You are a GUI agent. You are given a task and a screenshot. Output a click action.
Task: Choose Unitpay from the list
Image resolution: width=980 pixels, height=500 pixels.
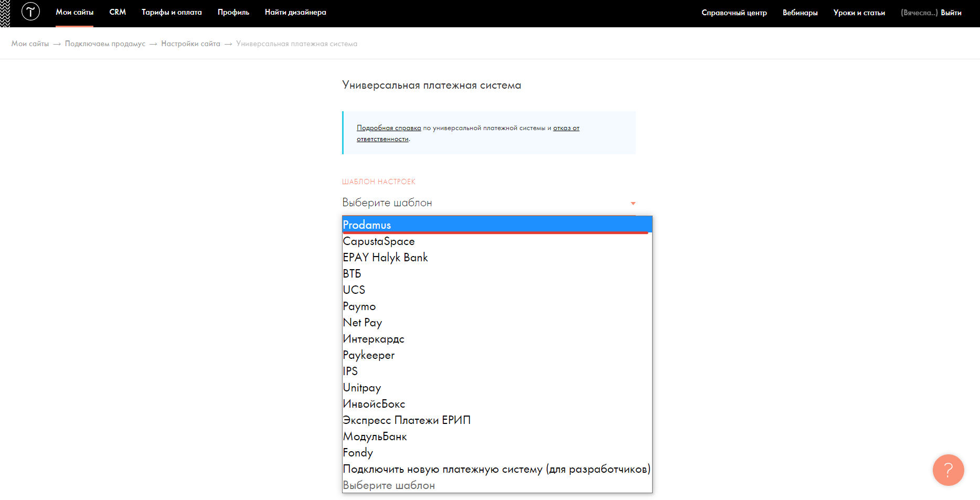497,388
